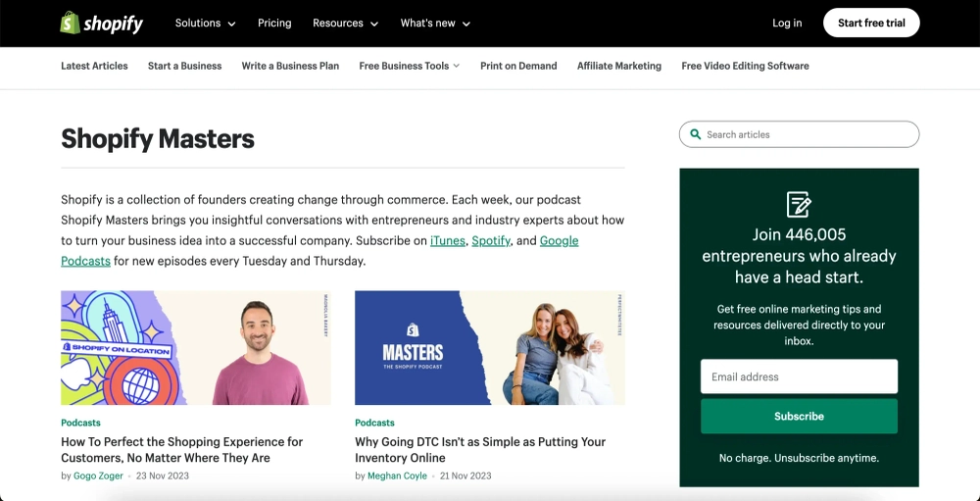Focus the Search articles field
This screenshot has width=980, height=501.
click(x=799, y=134)
